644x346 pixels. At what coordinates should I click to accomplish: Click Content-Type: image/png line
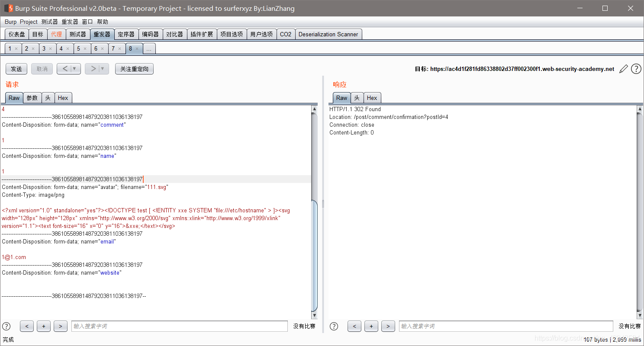click(x=33, y=195)
